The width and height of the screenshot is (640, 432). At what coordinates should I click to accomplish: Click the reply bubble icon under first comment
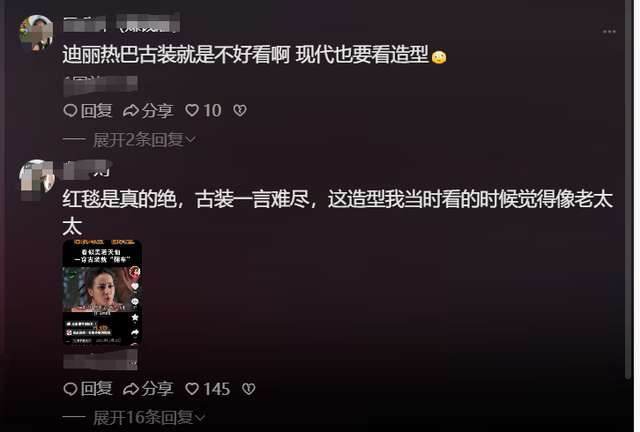click(x=70, y=111)
